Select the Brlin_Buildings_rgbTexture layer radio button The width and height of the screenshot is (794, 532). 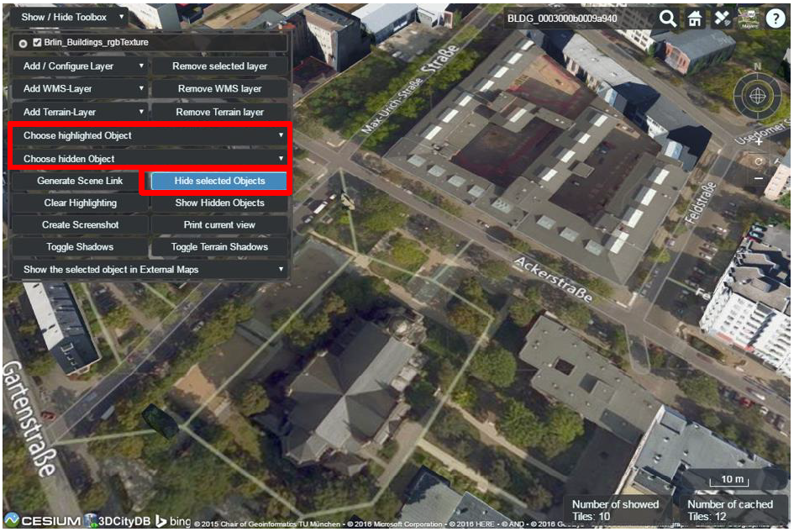click(23, 44)
